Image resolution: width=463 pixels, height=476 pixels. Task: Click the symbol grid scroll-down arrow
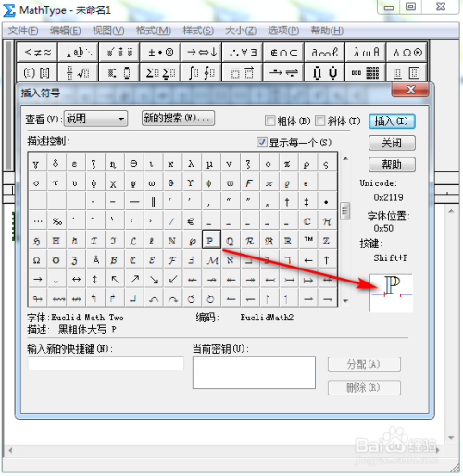point(345,300)
